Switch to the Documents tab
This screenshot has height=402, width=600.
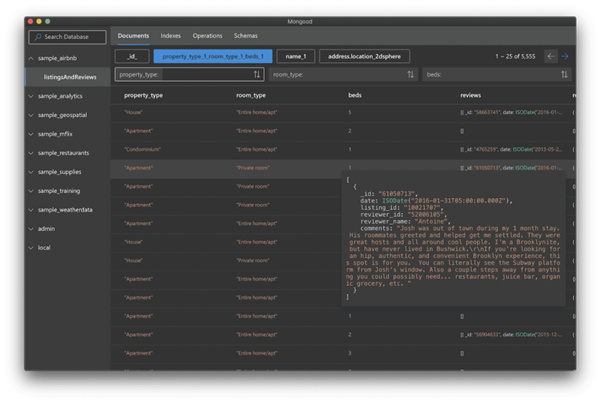(133, 36)
